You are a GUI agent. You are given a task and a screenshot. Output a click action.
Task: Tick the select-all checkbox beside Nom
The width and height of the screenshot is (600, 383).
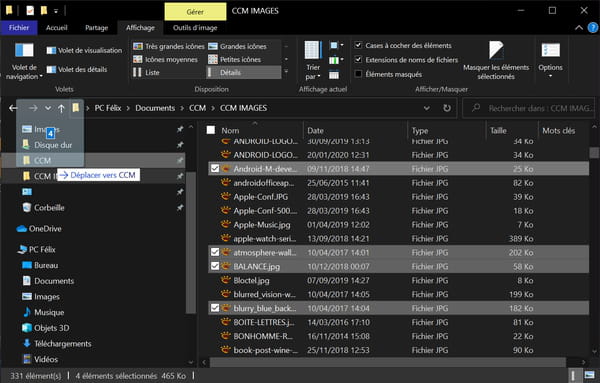211,130
